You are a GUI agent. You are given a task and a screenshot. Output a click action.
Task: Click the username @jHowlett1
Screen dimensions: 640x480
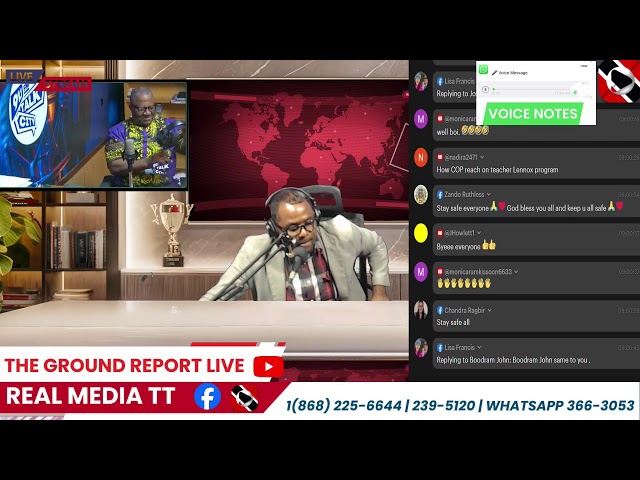pyautogui.click(x=460, y=233)
